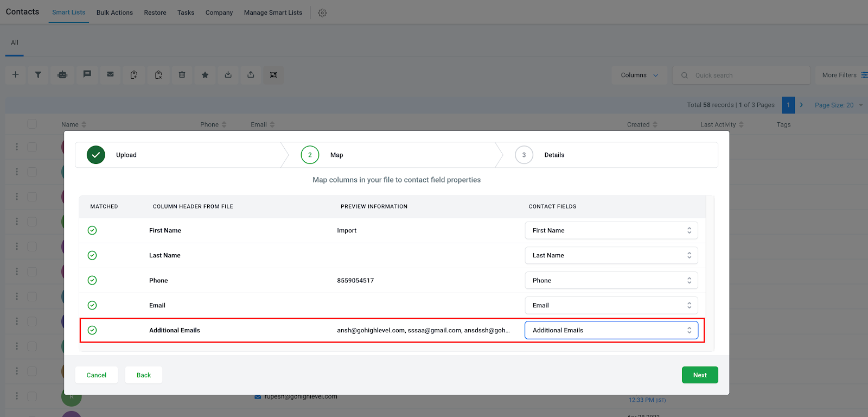Expand the Phone contact field dropdown
Image resolution: width=868 pixels, height=417 pixels.
611,281
